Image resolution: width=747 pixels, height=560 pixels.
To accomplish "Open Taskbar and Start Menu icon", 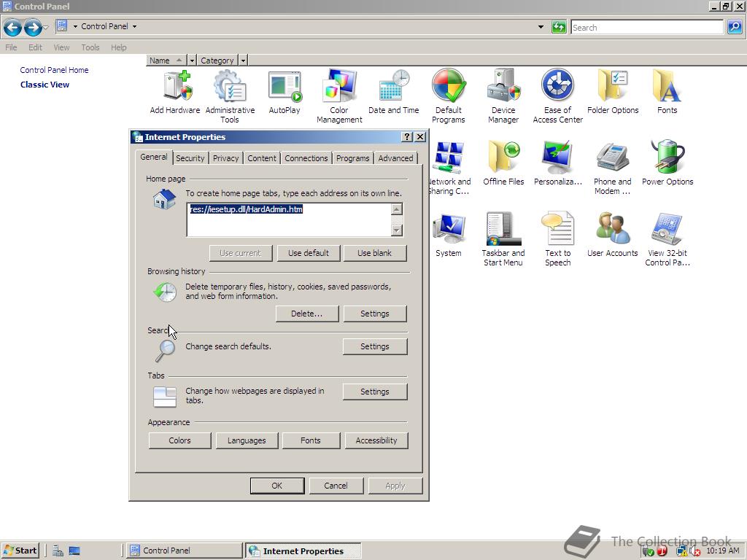I will pos(503,239).
